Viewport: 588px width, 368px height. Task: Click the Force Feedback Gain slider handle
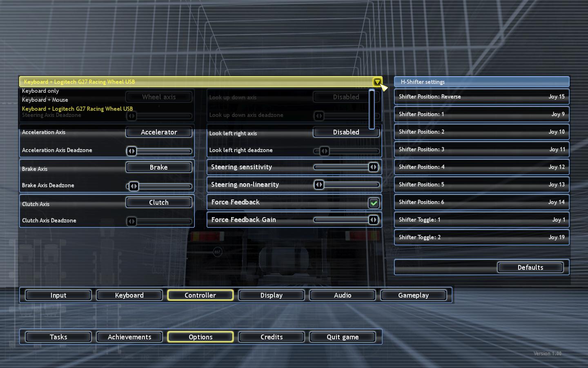tap(373, 220)
